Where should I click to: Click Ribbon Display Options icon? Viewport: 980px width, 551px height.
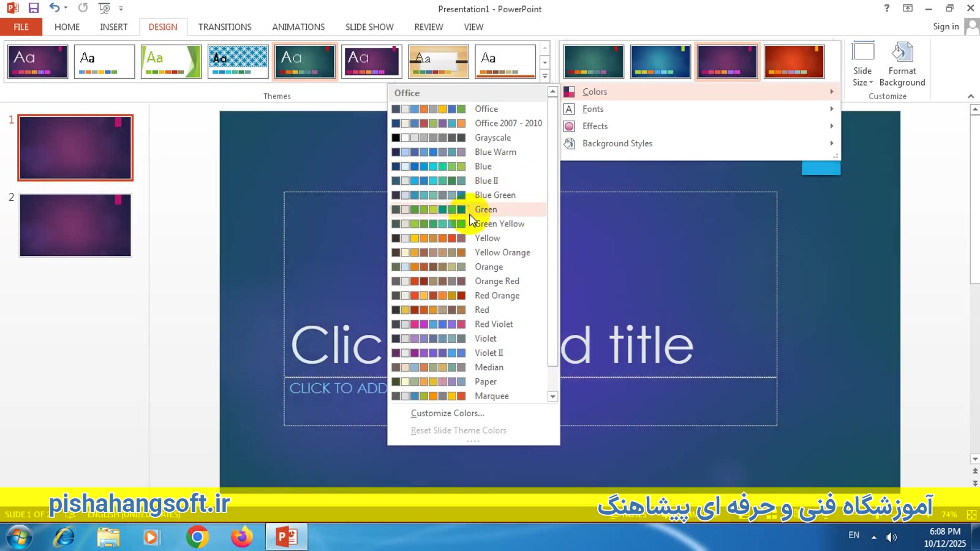(x=908, y=8)
